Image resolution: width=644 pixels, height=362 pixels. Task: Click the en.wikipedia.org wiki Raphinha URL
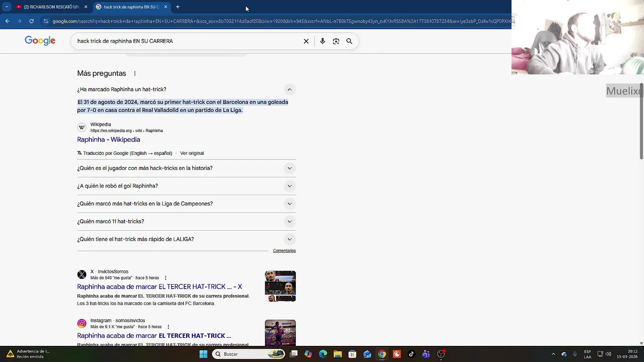(x=126, y=131)
